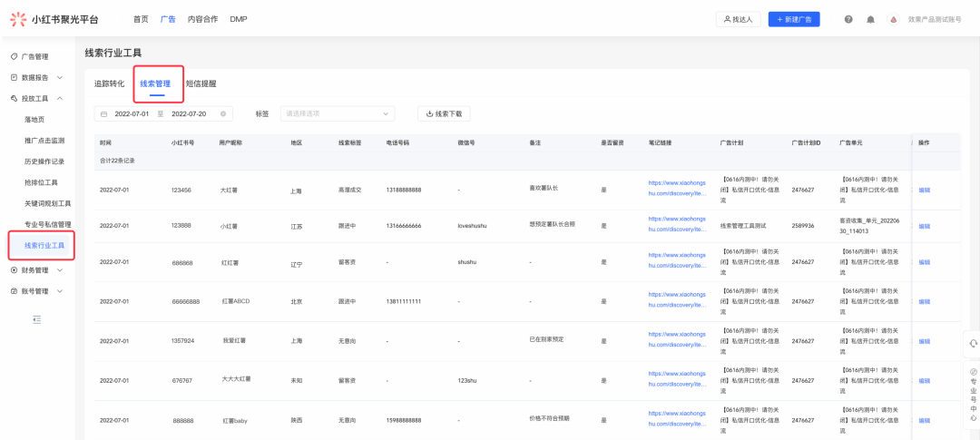980x440 pixels.
Task: Open DMP in top navigation
Action: [239, 19]
